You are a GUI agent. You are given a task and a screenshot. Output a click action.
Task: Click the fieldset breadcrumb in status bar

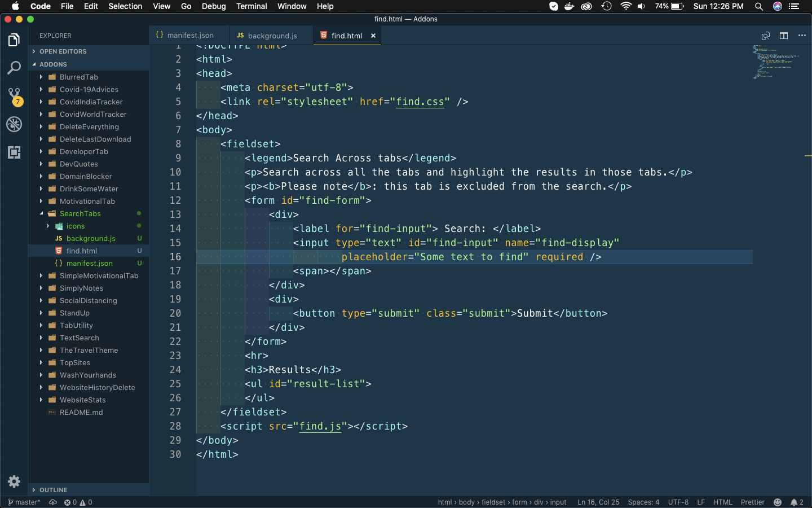click(x=493, y=502)
